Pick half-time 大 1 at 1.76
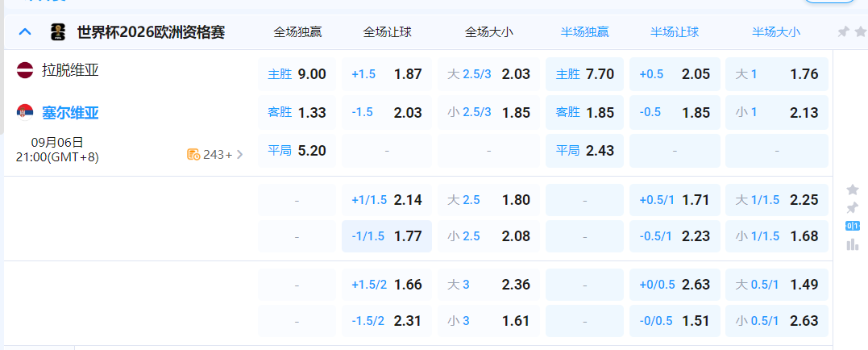This screenshot has height=350, width=868. point(777,74)
